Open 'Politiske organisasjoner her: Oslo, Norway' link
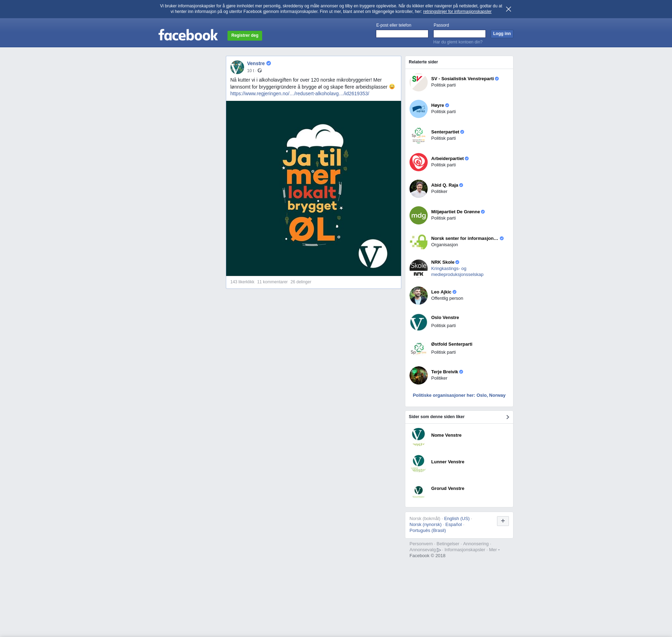This screenshot has height=637, width=672. tap(459, 395)
